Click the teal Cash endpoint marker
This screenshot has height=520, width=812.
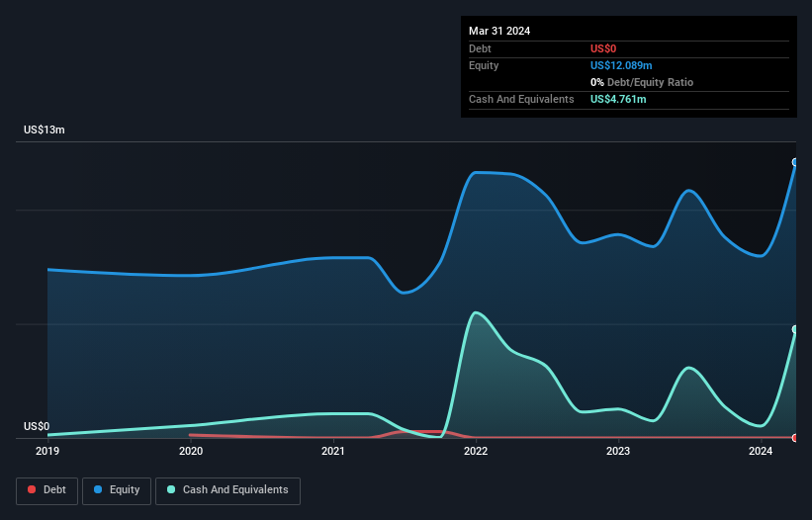coord(795,329)
